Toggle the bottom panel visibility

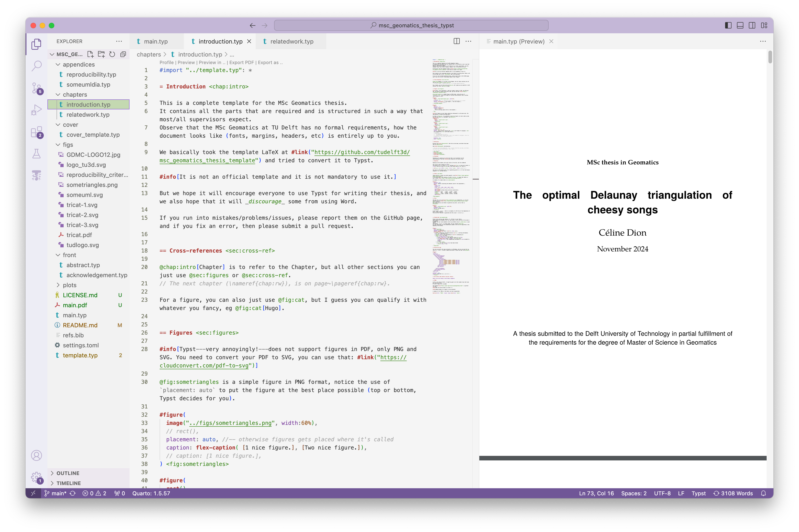click(740, 26)
